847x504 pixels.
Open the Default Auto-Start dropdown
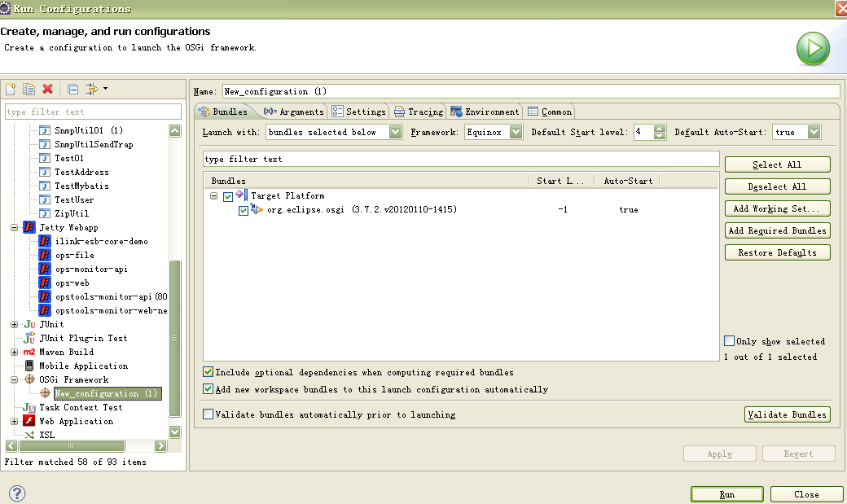click(814, 132)
